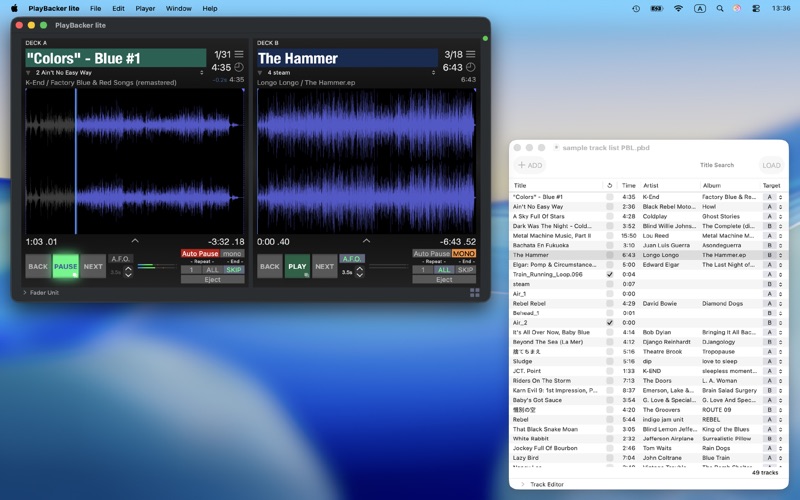Expand Deck B chevron below waveform
The height and width of the screenshot is (500, 800).
pyautogui.click(x=366, y=240)
